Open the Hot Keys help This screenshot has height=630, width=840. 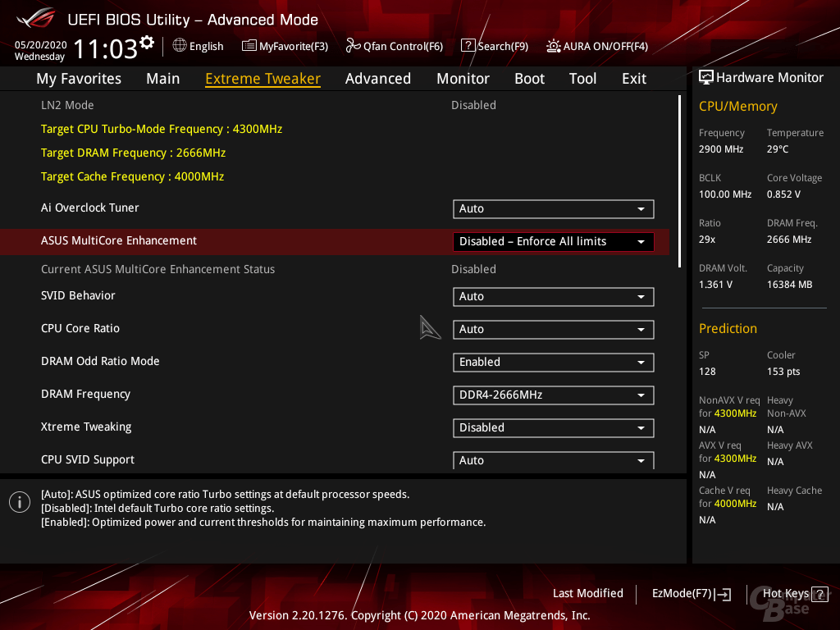(x=795, y=594)
